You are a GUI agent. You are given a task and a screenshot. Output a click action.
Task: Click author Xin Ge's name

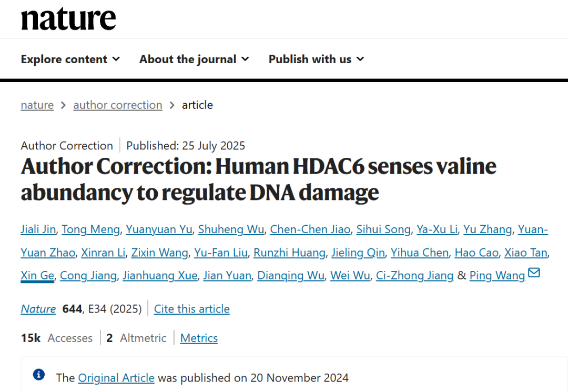pyautogui.click(x=37, y=276)
